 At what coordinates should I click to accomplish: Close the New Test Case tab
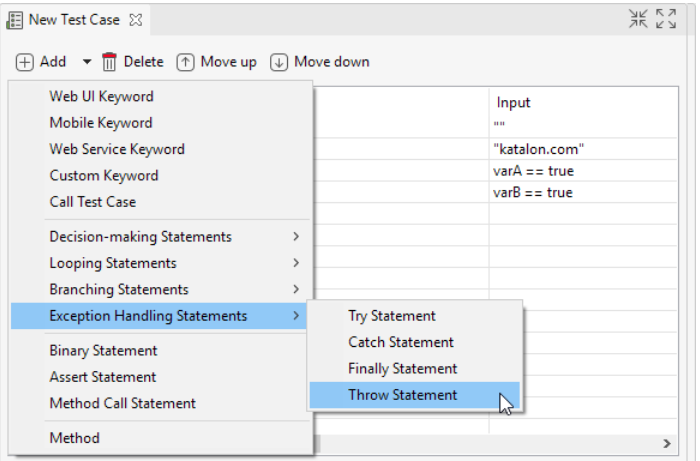(x=136, y=19)
